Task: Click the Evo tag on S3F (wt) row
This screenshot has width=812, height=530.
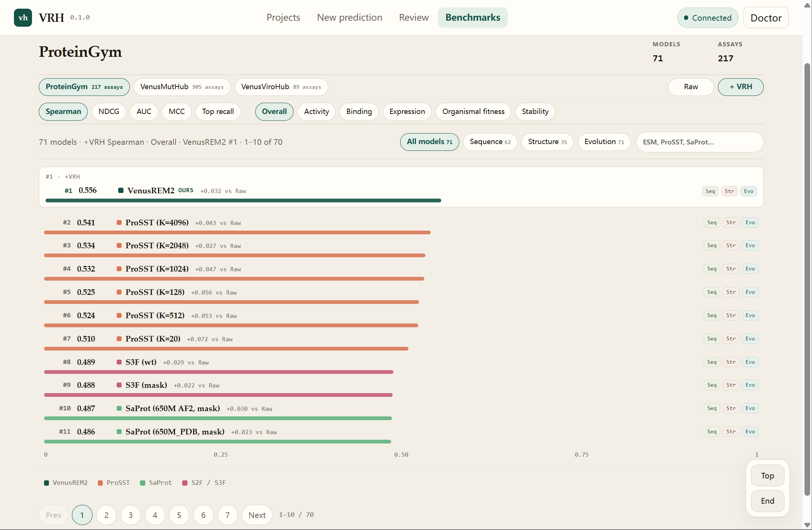Action: coord(750,362)
